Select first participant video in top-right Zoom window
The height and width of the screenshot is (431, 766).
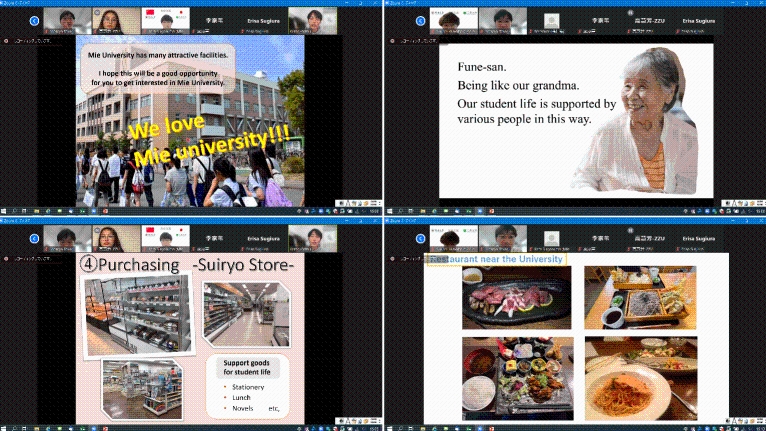pyautogui.click(x=454, y=21)
